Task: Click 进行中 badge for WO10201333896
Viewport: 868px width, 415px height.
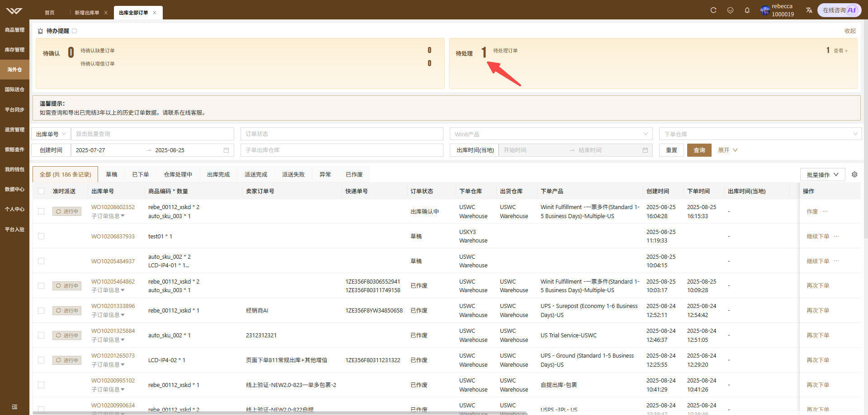Action: (67, 311)
